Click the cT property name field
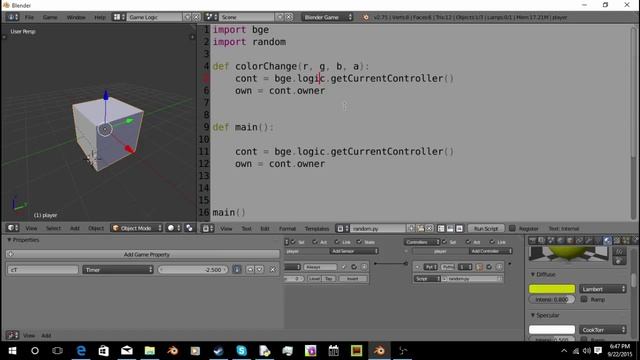The width and height of the screenshot is (640, 360). (x=42, y=270)
